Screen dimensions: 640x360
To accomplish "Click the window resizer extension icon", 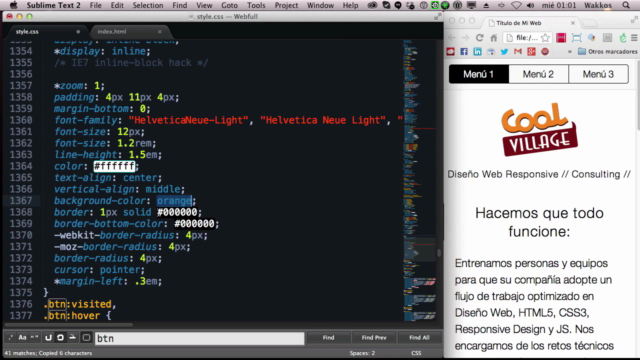I will pos(576,38).
